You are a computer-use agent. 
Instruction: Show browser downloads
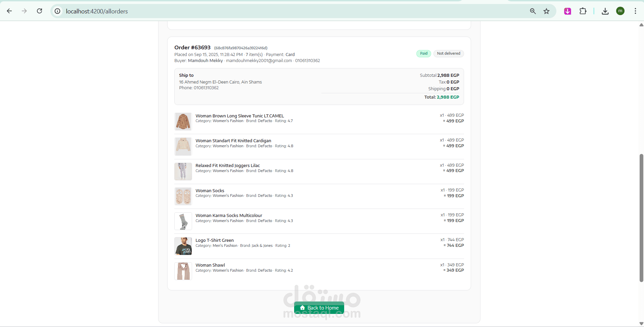pyautogui.click(x=605, y=11)
